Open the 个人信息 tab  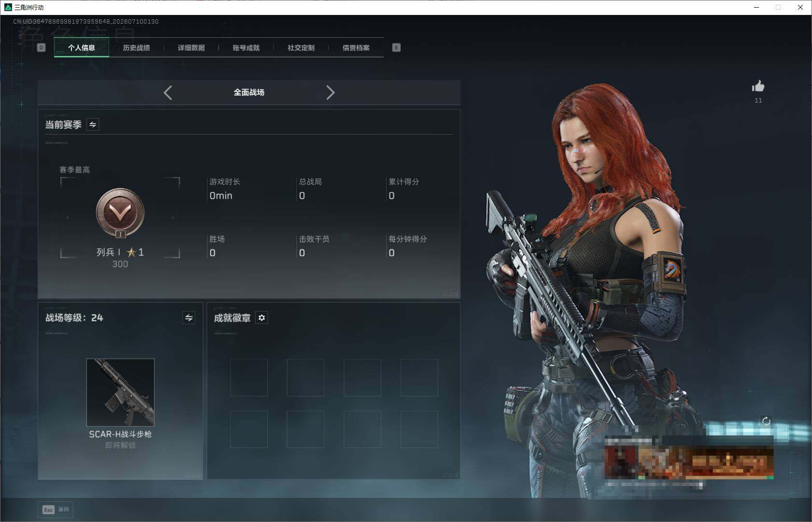coord(81,48)
